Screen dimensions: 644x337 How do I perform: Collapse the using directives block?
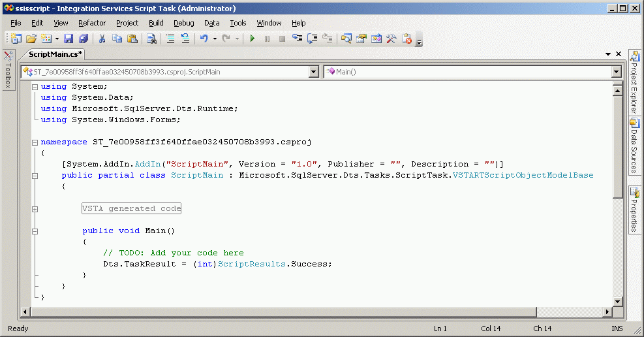pyautogui.click(x=35, y=87)
